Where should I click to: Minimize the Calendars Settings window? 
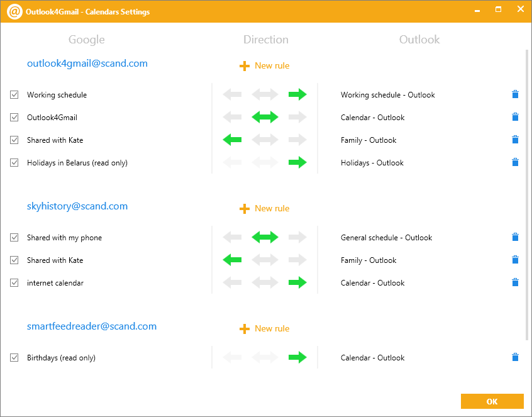pyautogui.click(x=477, y=11)
